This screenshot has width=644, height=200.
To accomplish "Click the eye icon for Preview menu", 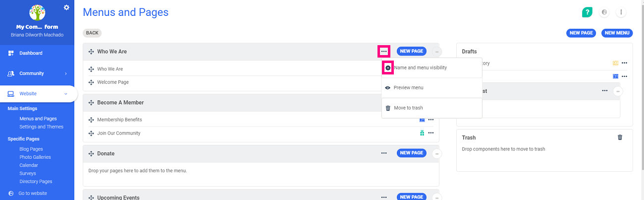I will (x=388, y=88).
